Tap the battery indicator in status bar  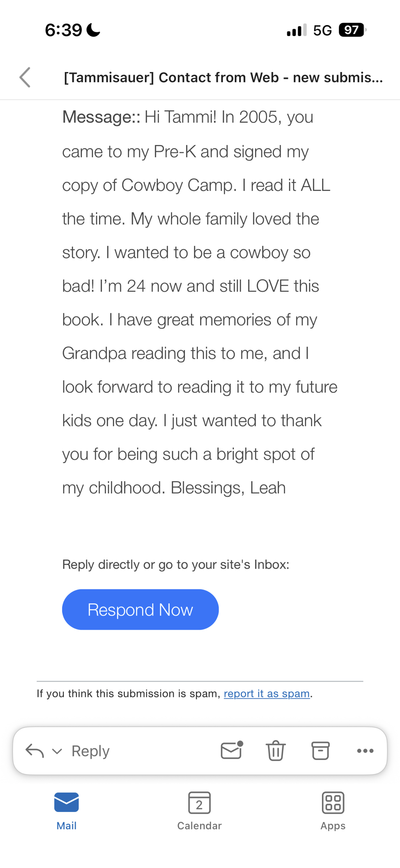click(352, 30)
